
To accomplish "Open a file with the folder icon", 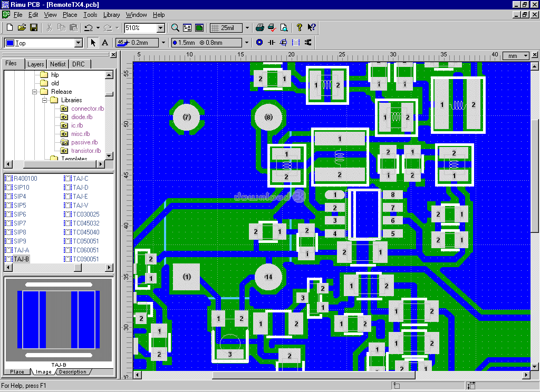I will [x=22, y=27].
